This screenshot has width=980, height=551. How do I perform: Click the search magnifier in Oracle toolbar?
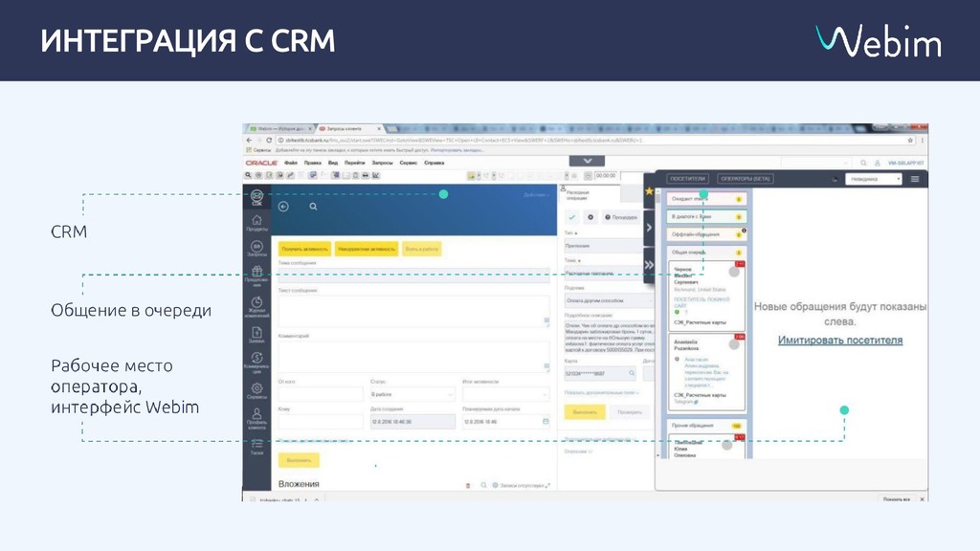[x=249, y=176]
